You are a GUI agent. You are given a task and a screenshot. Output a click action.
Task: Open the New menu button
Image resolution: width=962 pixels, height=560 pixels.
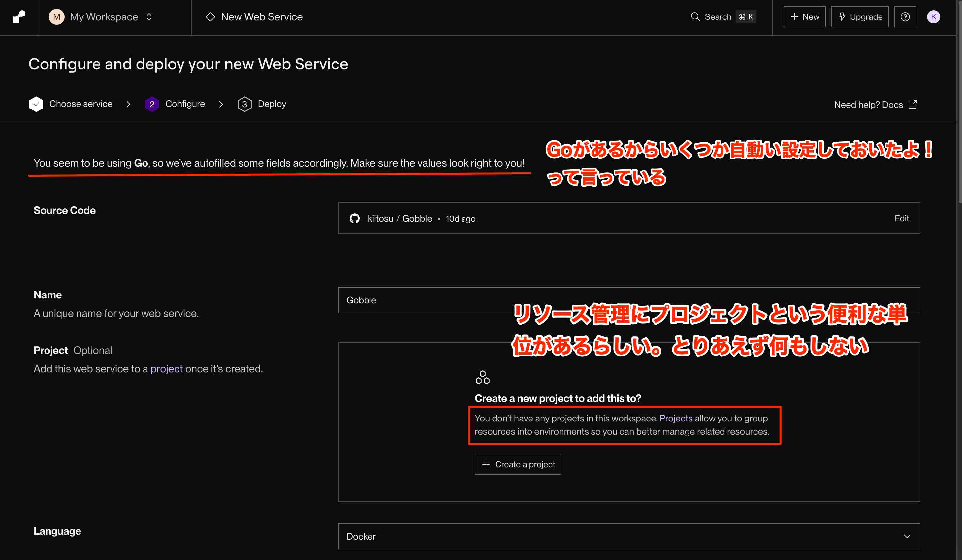804,17
